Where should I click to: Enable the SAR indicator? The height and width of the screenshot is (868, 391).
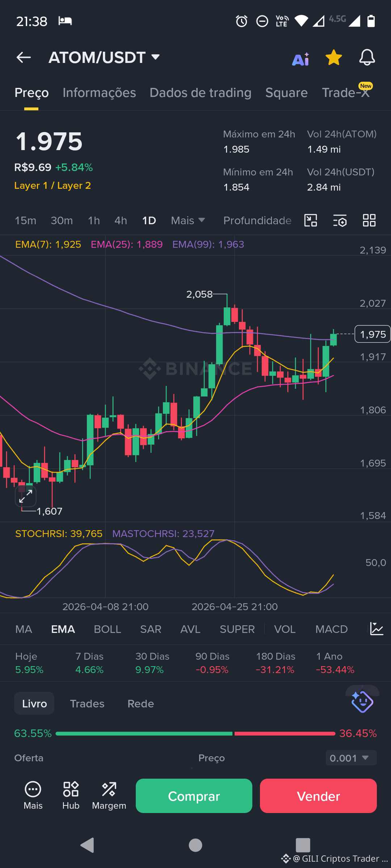point(151,629)
